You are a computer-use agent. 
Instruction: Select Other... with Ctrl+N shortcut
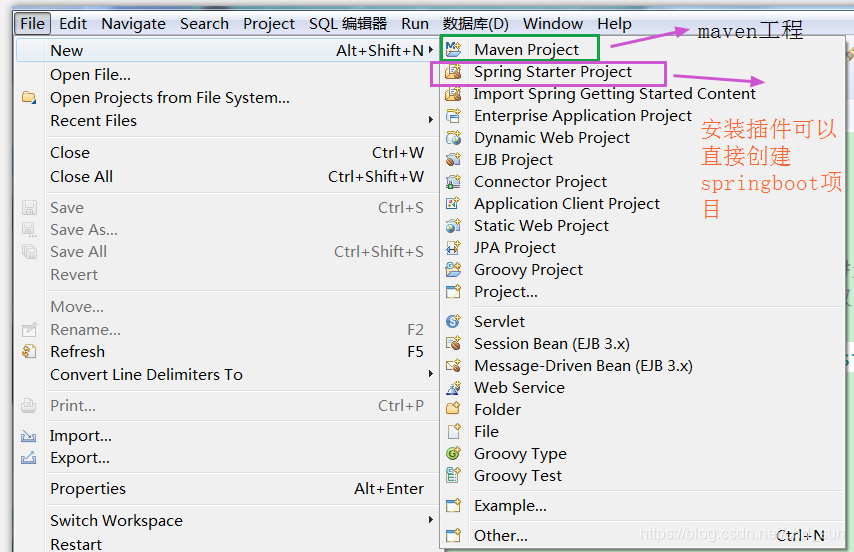(643, 536)
